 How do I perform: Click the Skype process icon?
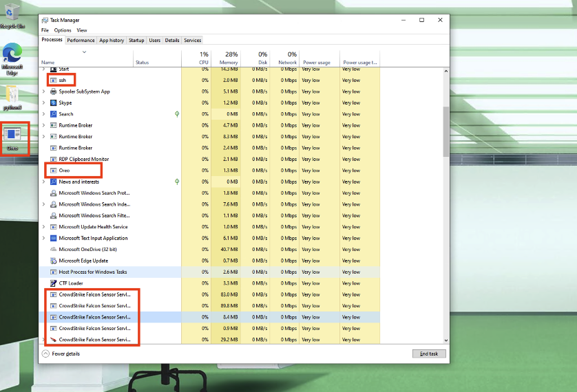(53, 103)
